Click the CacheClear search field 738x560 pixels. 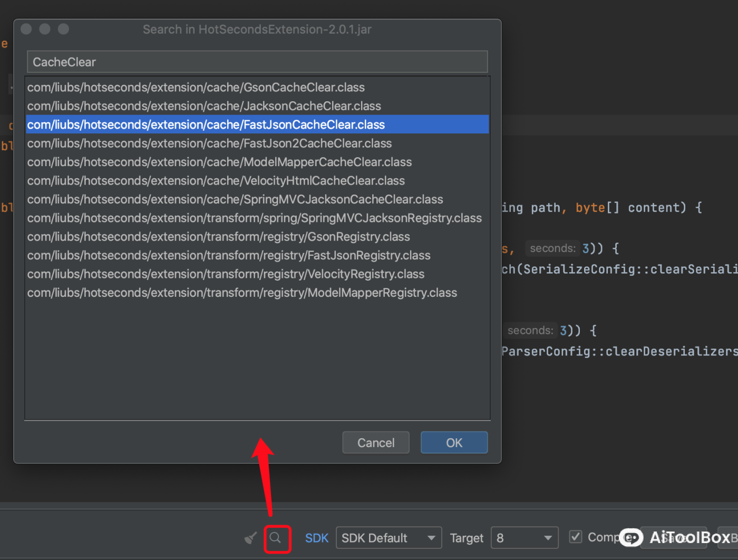[257, 62]
